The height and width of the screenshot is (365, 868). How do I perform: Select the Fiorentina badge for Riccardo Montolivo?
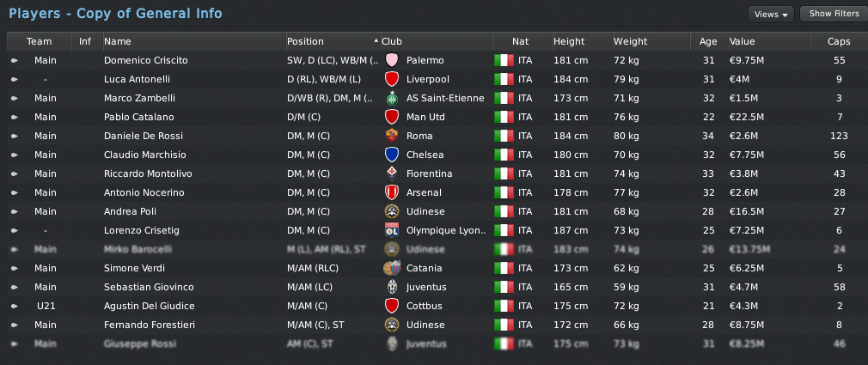[392, 174]
